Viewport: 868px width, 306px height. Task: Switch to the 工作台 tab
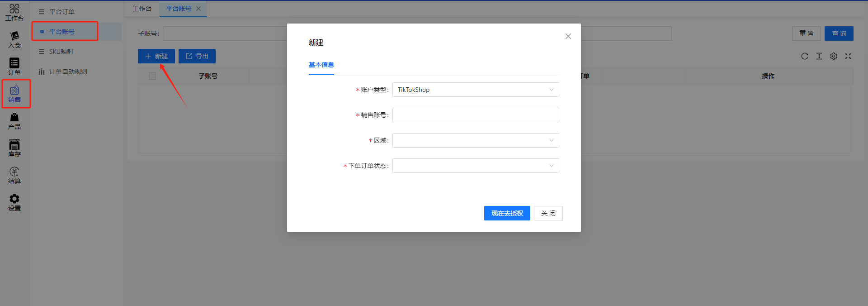tap(142, 9)
